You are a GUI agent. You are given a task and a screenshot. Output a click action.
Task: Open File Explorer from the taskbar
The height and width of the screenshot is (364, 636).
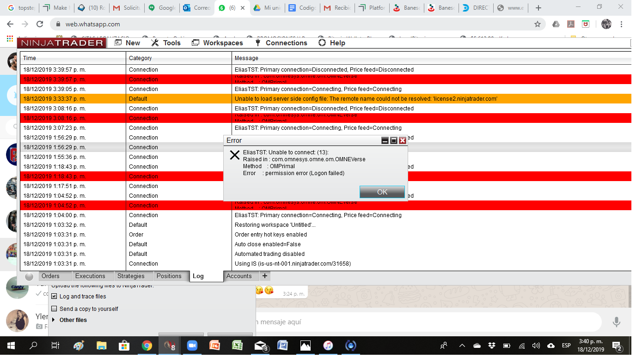[101, 346]
